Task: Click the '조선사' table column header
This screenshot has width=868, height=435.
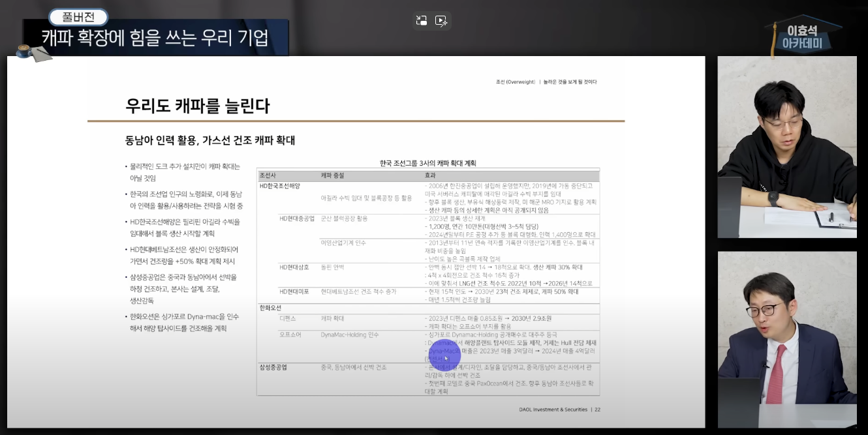Action: 268,175
